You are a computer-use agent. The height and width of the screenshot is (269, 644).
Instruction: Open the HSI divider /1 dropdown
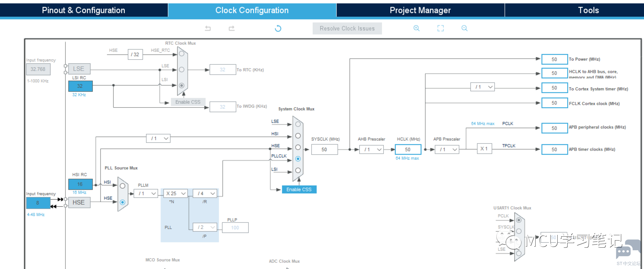158,139
